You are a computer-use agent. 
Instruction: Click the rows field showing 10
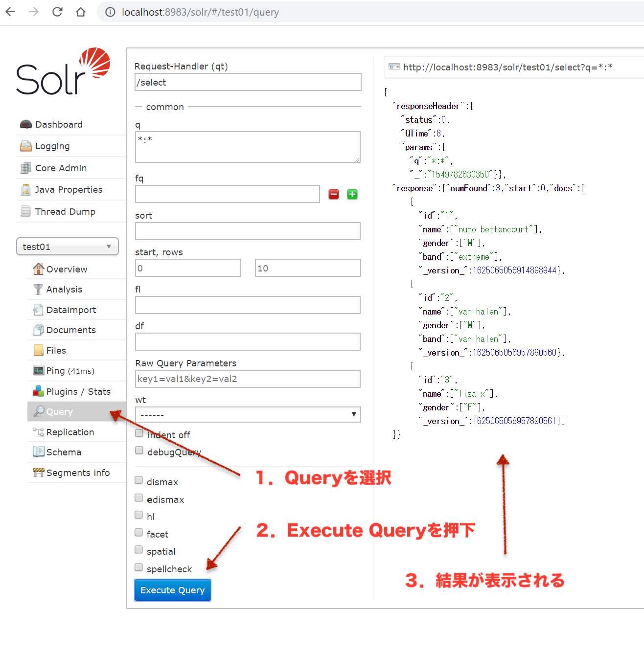[308, 268]
